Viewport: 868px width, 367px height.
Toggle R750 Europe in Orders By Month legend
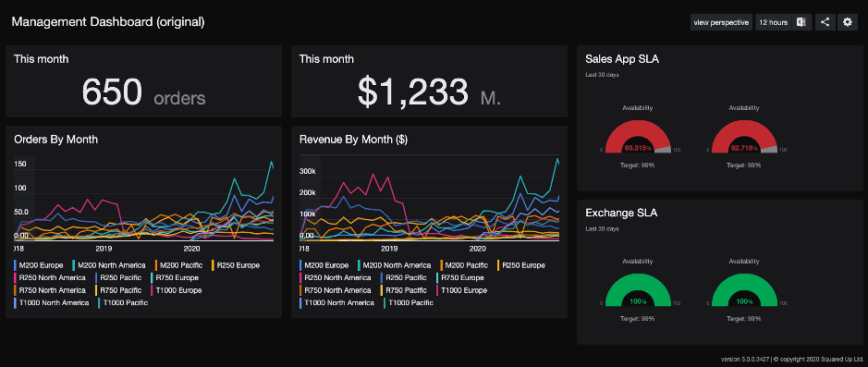(175, 277)
